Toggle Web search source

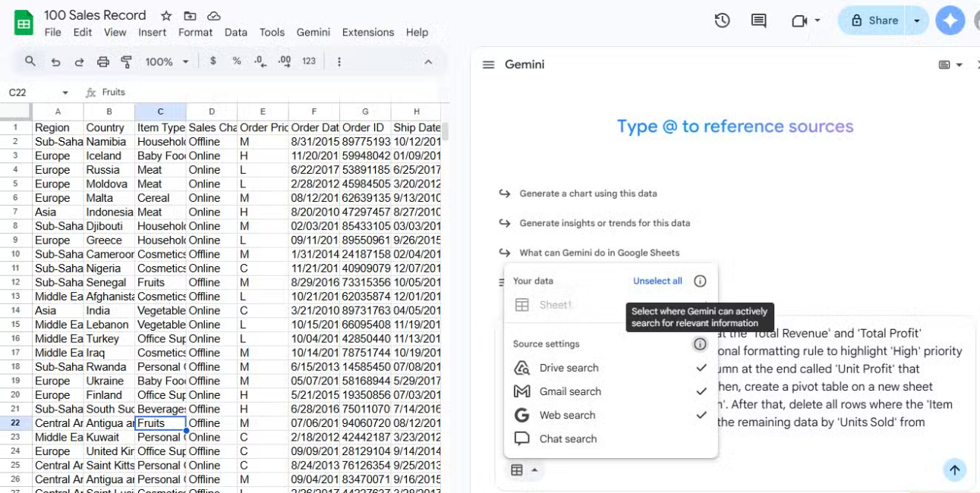(611, 415)
